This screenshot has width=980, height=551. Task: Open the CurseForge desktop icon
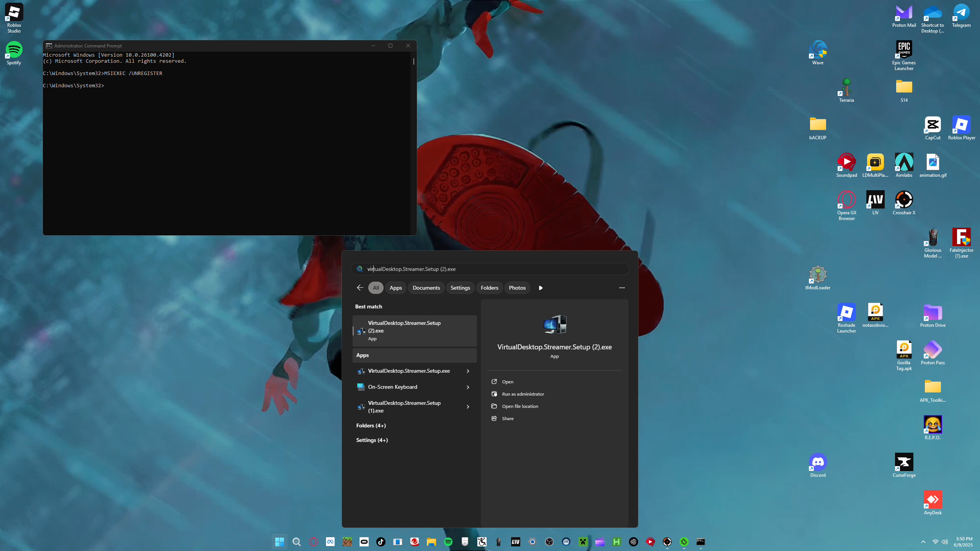coord(904,464)
